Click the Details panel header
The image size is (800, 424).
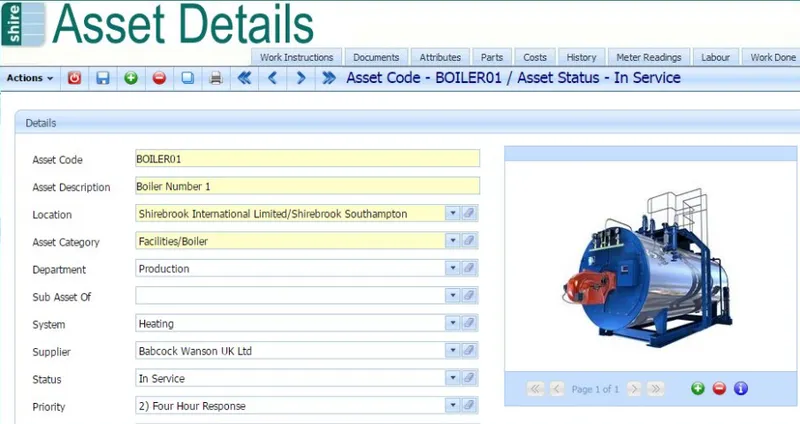coord(407,122)
